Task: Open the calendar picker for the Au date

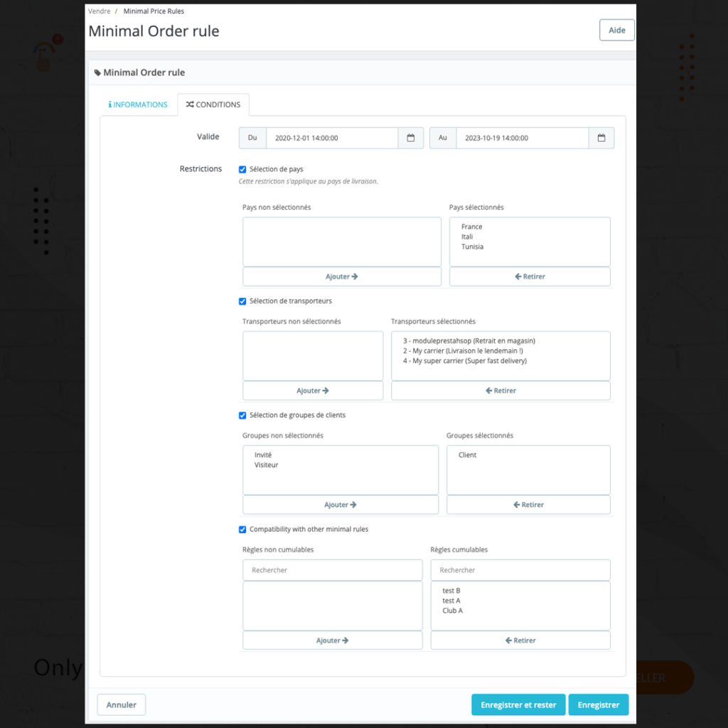Action: point(601,138)
